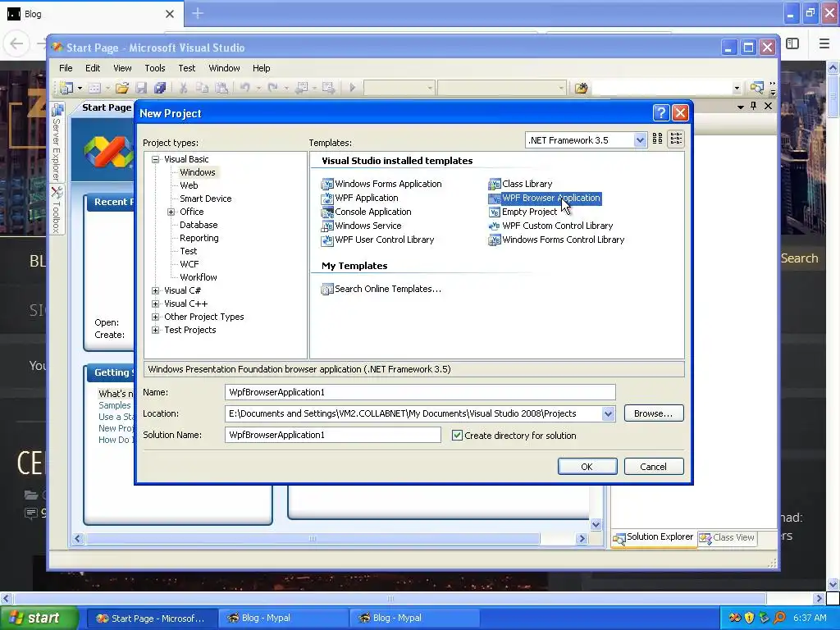Click the Solution Name input field
The width and height of the screenshot is (840, 630).
(333, 435)
